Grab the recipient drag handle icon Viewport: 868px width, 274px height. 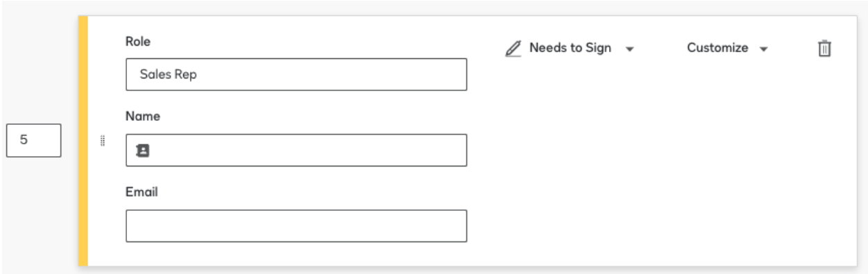pos(102,141)
